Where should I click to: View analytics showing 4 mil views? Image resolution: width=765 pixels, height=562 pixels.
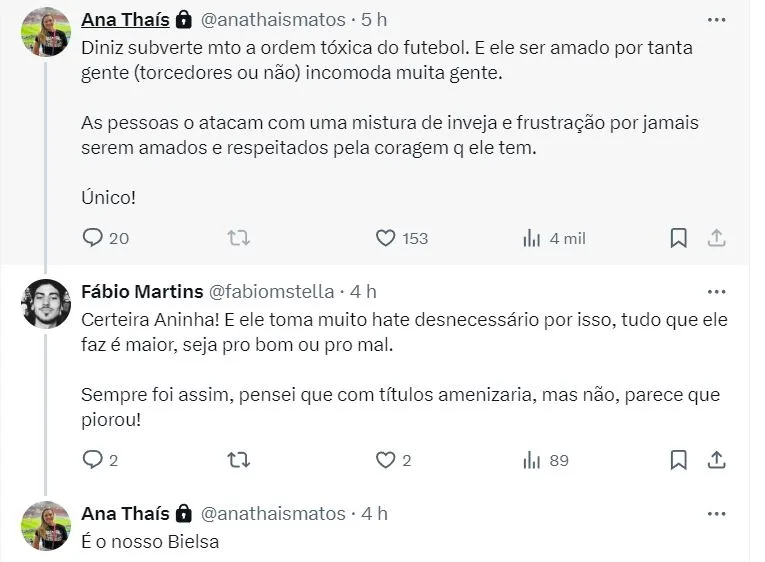coord(532,238)
